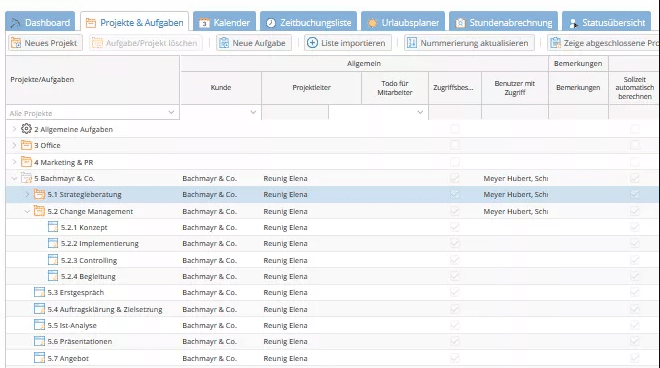Click the Zeitbuchungsliste clock icon
The height and width of the screenshot is (368, 660).
[271, 23]
